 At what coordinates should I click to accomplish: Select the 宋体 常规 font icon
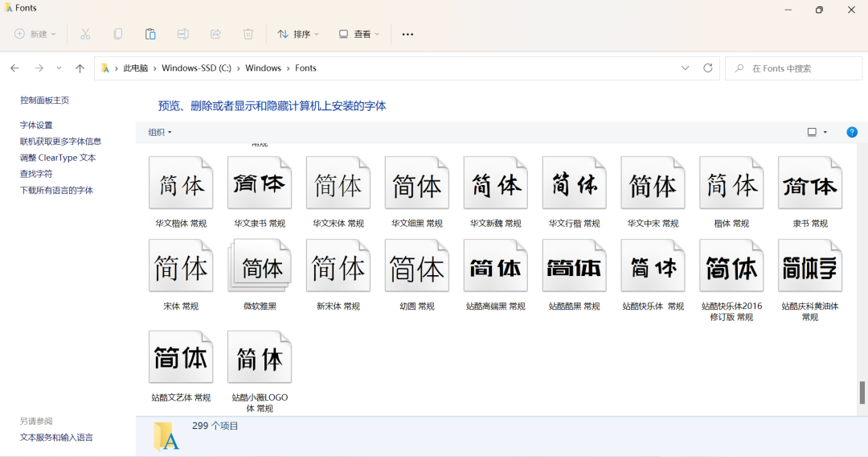[181, 266]
